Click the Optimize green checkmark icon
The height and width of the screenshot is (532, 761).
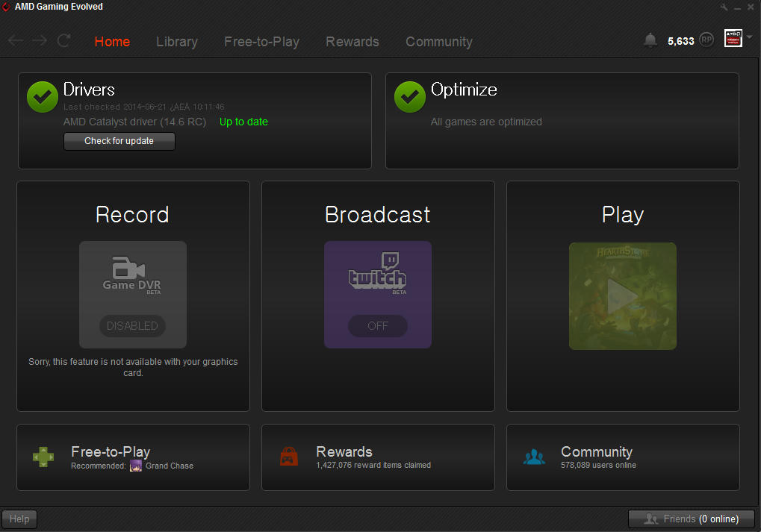pos(409,97)
